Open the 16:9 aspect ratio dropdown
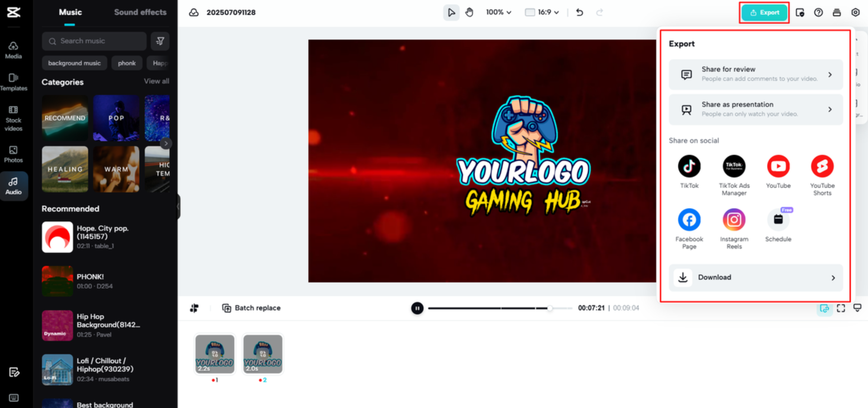The height and width of the screenshot is (408, 868). (541, 13)
